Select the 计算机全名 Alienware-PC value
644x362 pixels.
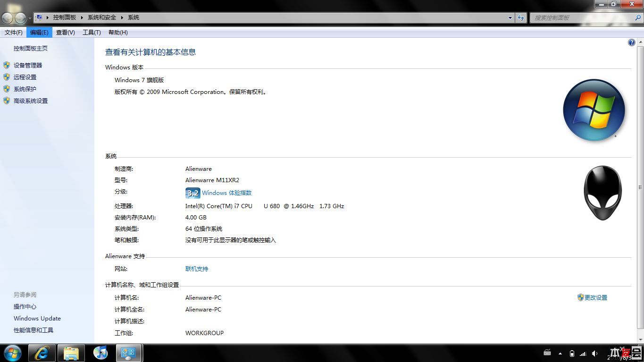coord(203,310)
